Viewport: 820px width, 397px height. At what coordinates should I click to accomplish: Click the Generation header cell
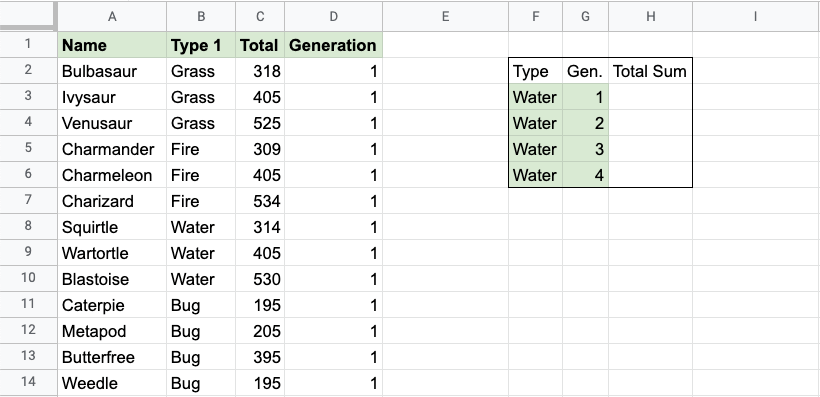point(333,45)
